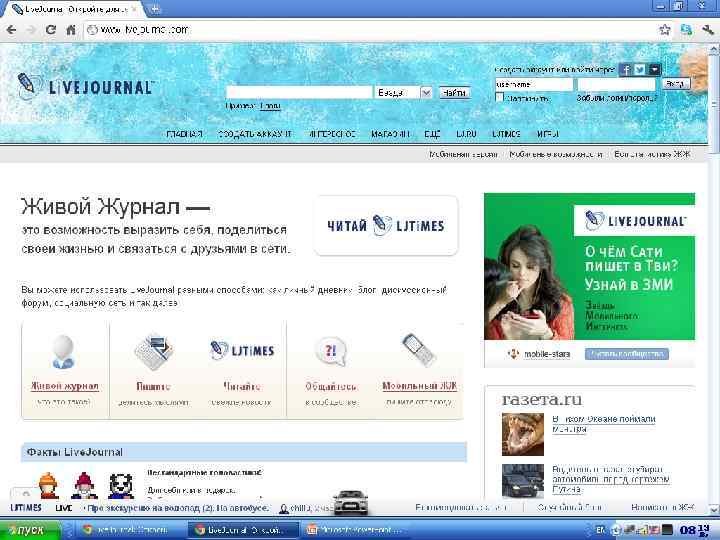Focus the password input field
Screen dimensions: 720x540
pos(616,84)
